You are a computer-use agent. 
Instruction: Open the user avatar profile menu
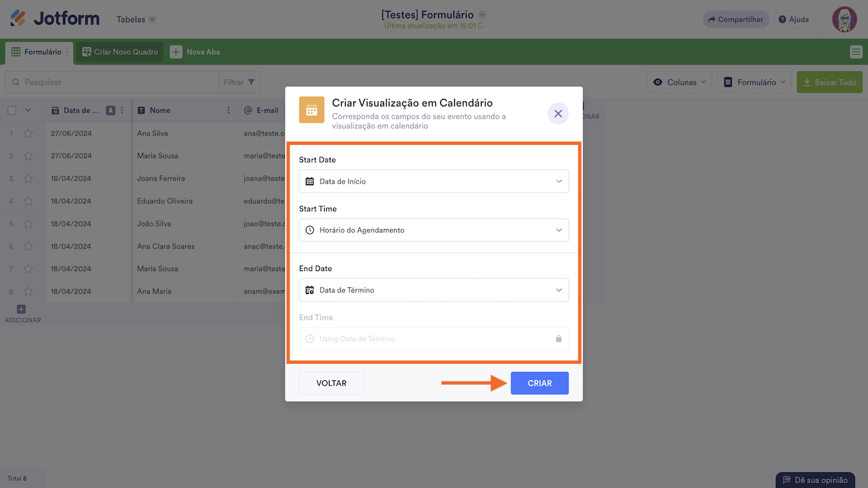tap(844, 19)
